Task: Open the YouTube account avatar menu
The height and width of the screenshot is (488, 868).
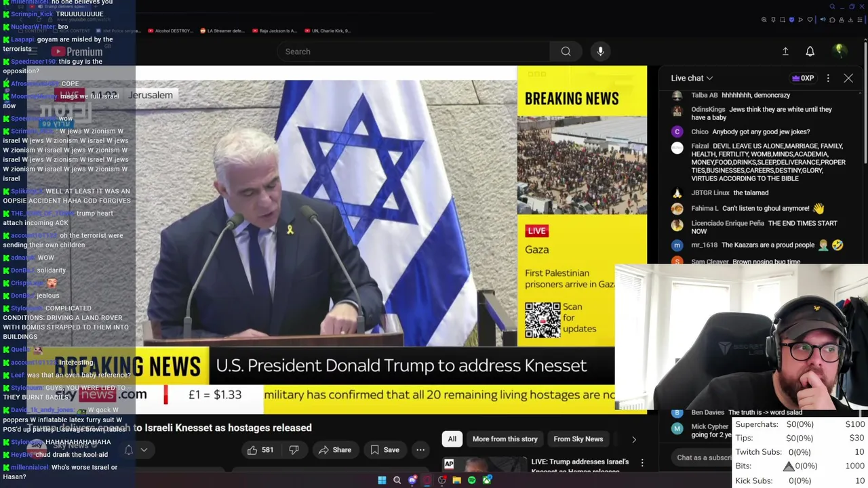Action: pyautogui.click(x=839, y=51)
